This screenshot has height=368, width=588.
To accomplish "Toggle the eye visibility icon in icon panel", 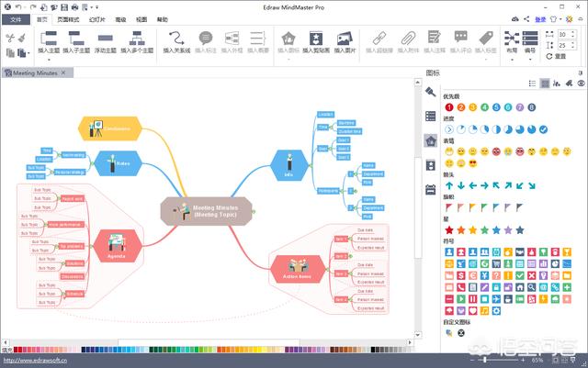I will 581,84.
